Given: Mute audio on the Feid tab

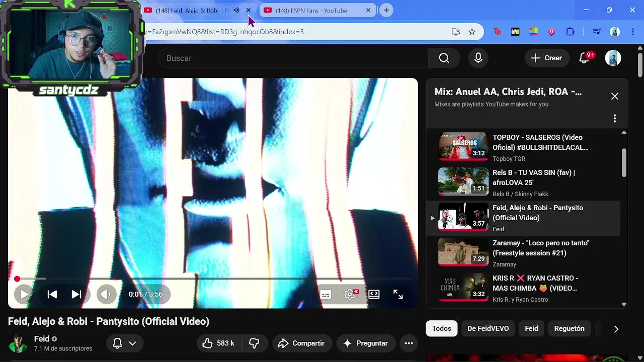Looking at the screenshot, I should [x=236, y=10].
